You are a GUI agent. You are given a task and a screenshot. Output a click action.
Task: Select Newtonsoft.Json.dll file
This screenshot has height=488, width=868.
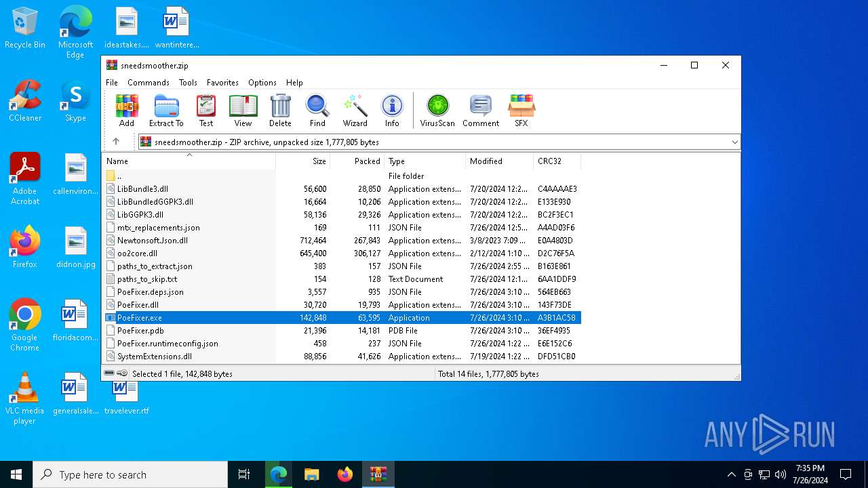(x=342, y=241)
